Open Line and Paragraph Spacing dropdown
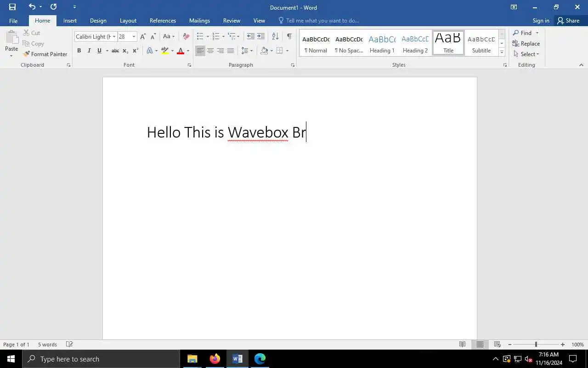 tap(247, 51)
